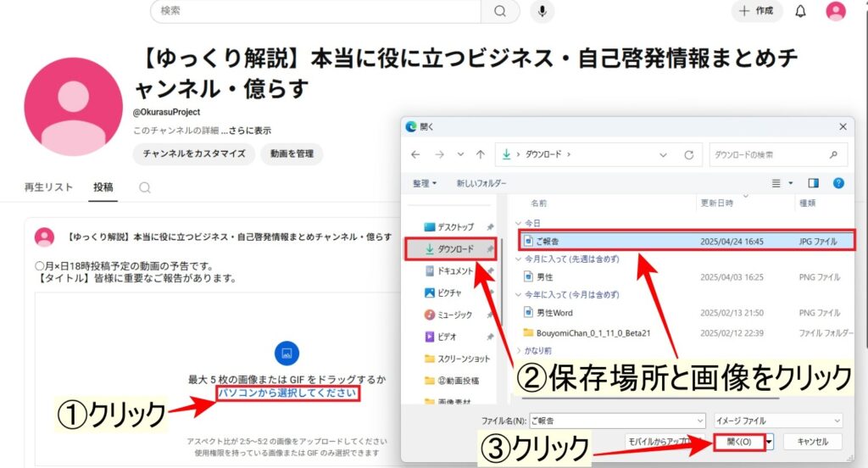Viewport: 868px width, 468px height.
Task: Click date 2025/02/13 21:50
Action: tap(732, 313)
